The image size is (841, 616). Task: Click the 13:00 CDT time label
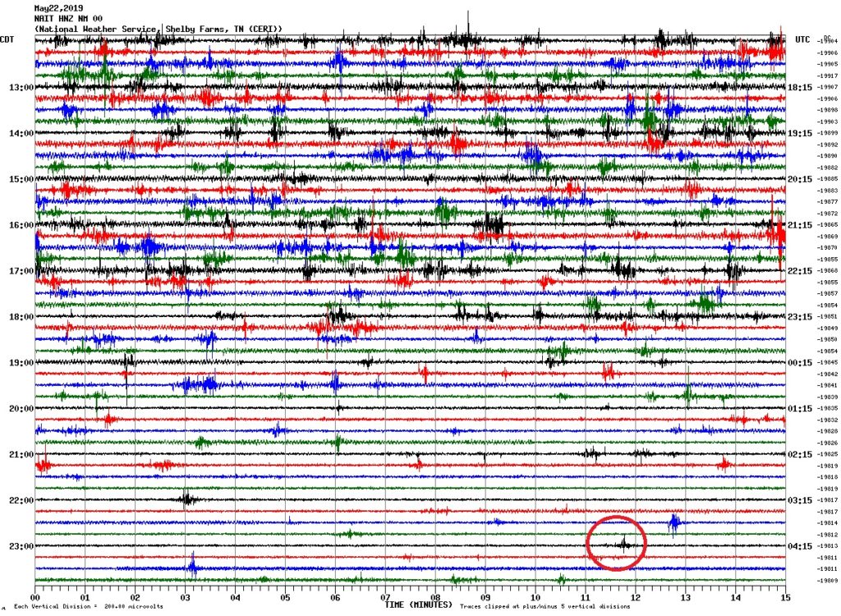(x=21, y=88)
